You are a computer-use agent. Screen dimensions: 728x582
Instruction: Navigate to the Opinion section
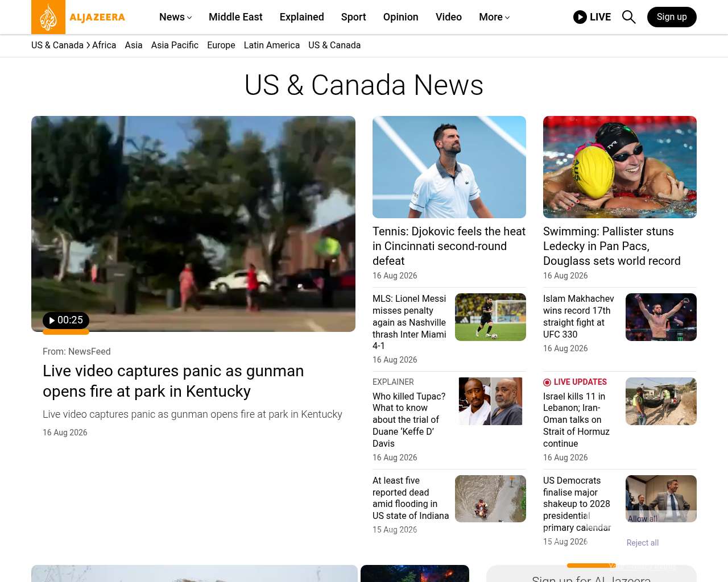point(401,17)
